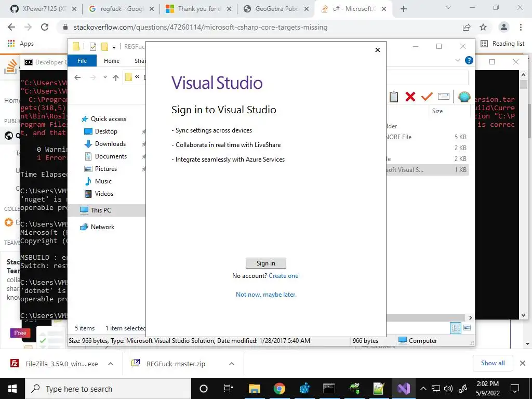The image size is (532, 399).
Task: Open File menu in File Explorer
Action: (x=82, y=61)
